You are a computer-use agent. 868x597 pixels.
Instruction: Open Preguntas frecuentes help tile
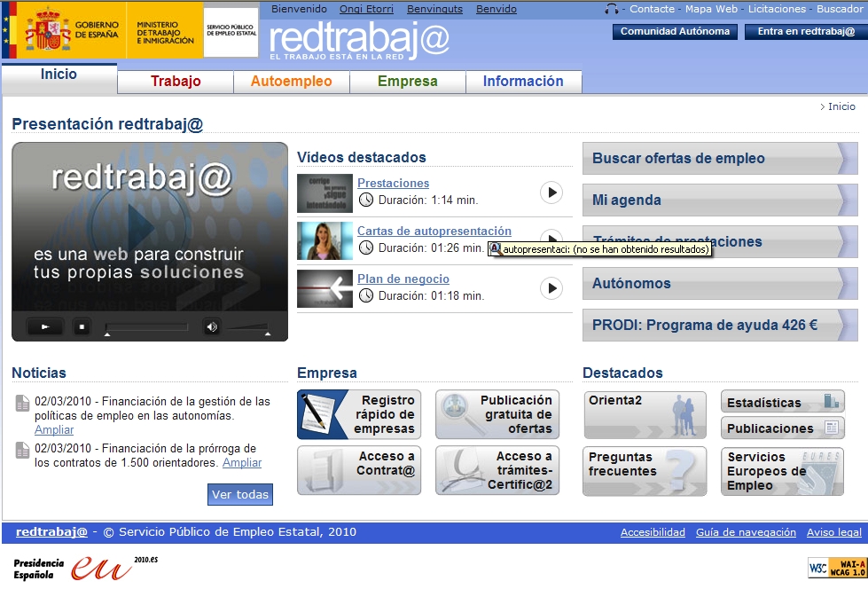coord(645,471)
